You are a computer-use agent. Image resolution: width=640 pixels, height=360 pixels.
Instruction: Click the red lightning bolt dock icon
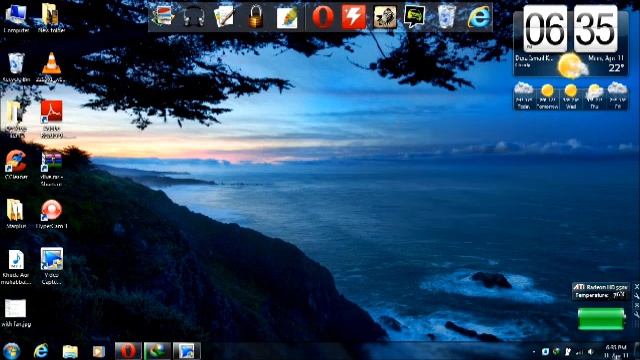(x=353, y=17)
